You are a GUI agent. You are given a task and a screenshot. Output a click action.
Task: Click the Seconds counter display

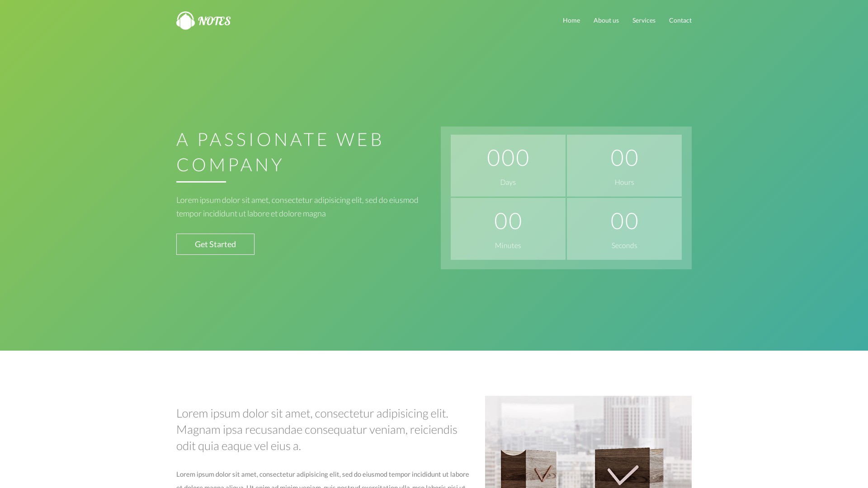coord(624,229)
